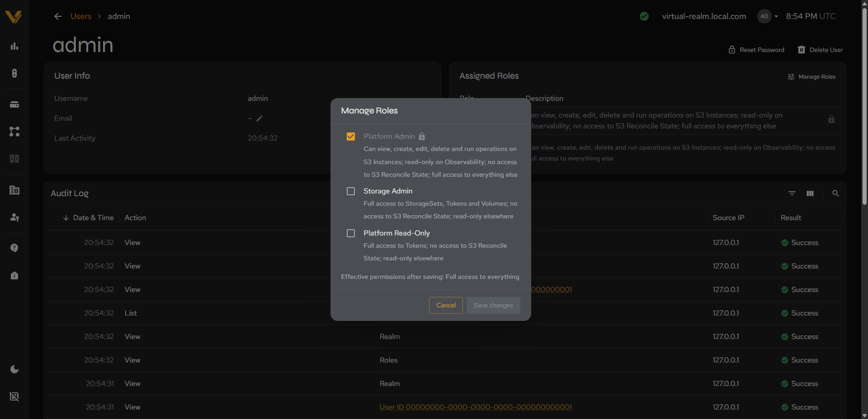
Task: Open the user management sidebar icon
Action: [x=14, y=217]
